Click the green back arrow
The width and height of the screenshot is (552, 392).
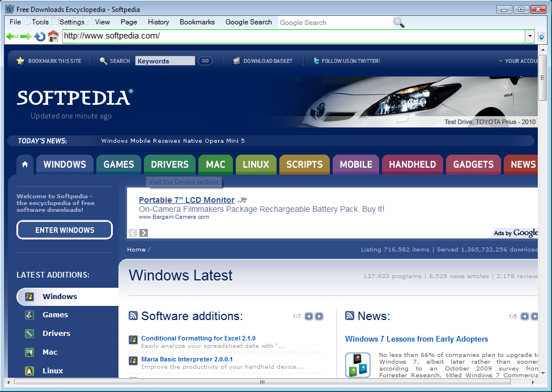click(11, 36)
